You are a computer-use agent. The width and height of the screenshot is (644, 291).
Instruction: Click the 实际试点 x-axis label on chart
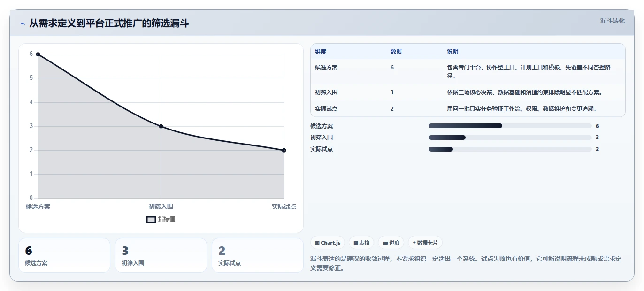284,207
